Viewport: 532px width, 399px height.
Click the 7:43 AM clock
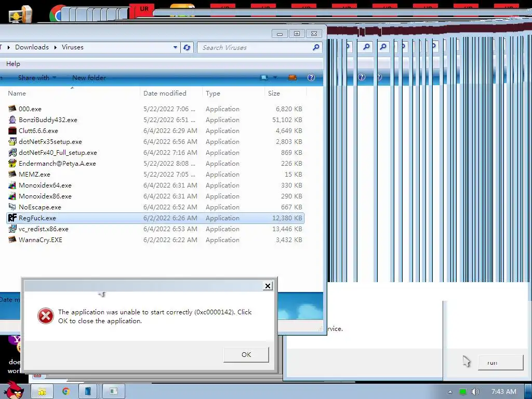(x=504, y=392)
